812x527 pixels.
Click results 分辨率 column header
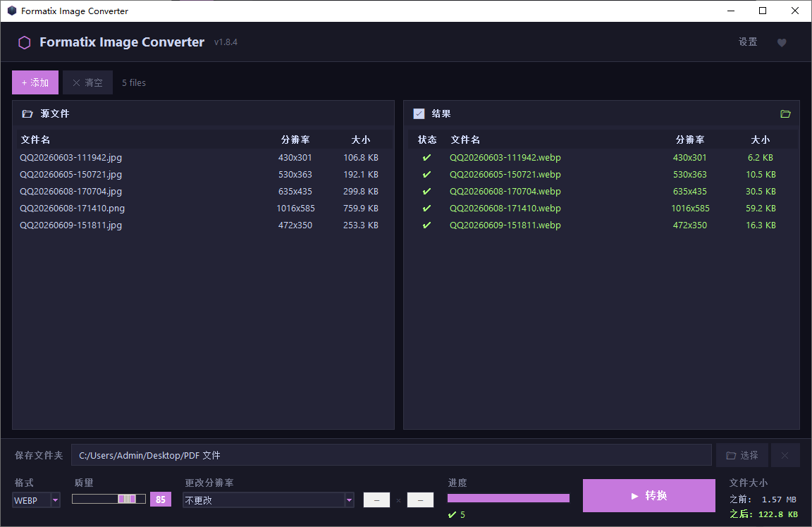pos(690,139)
